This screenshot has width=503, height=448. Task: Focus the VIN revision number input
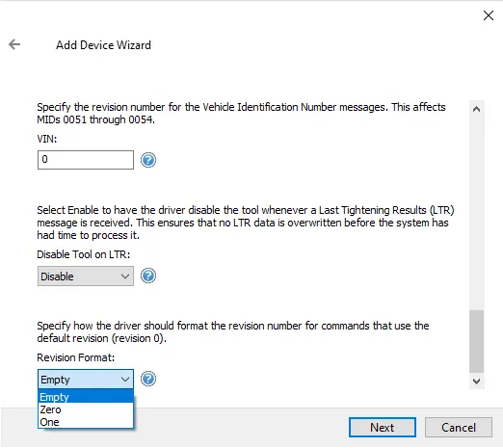[86, 160]
